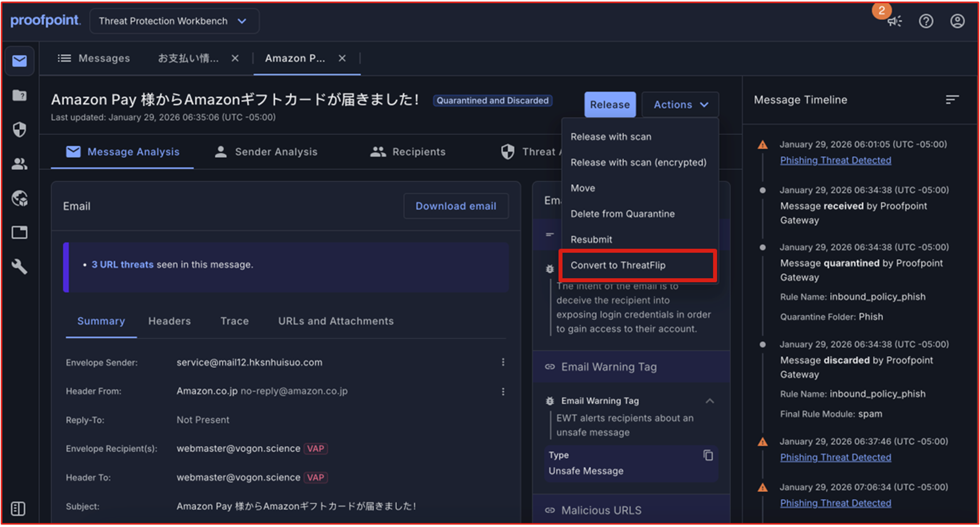Open Envelope Sender three-dot options
This screenshot has width=980, height=527.
(x=503, y=362)
